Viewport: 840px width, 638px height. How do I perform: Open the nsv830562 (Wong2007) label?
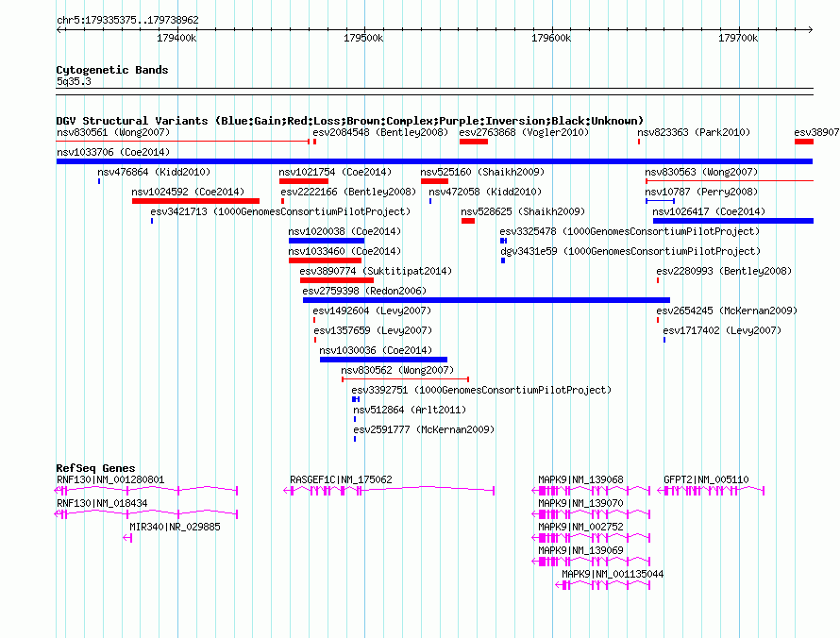(x=397, y=370)
